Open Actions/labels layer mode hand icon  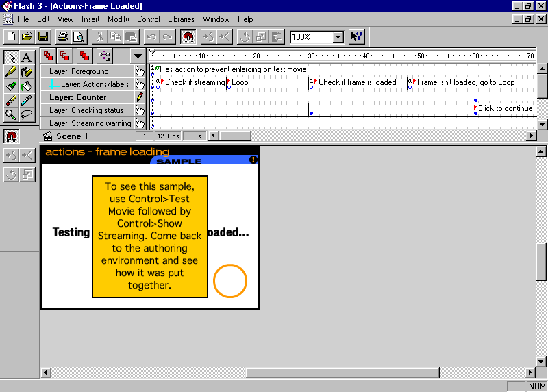pyautogui.click(x=140, y=84)
